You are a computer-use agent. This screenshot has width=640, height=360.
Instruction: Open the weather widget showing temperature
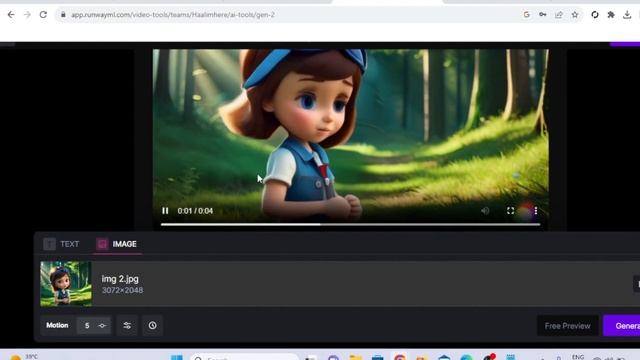24,357
